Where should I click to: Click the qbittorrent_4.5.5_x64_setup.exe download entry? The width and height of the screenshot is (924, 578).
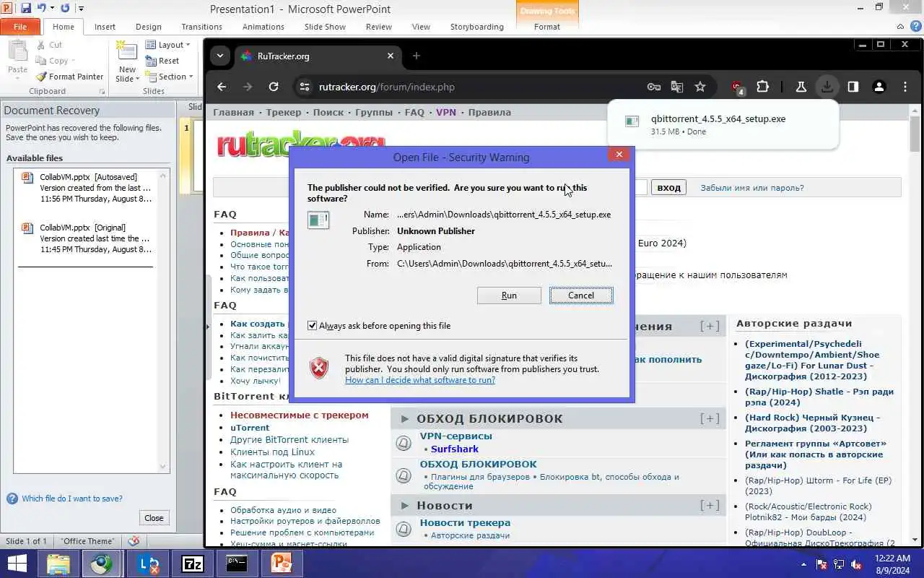723,125
